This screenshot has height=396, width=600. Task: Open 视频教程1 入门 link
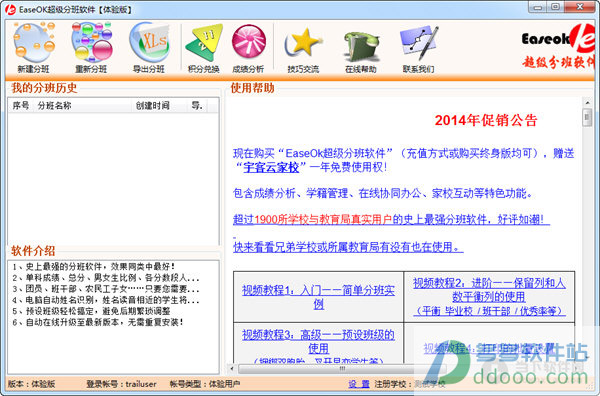(318, 297)
